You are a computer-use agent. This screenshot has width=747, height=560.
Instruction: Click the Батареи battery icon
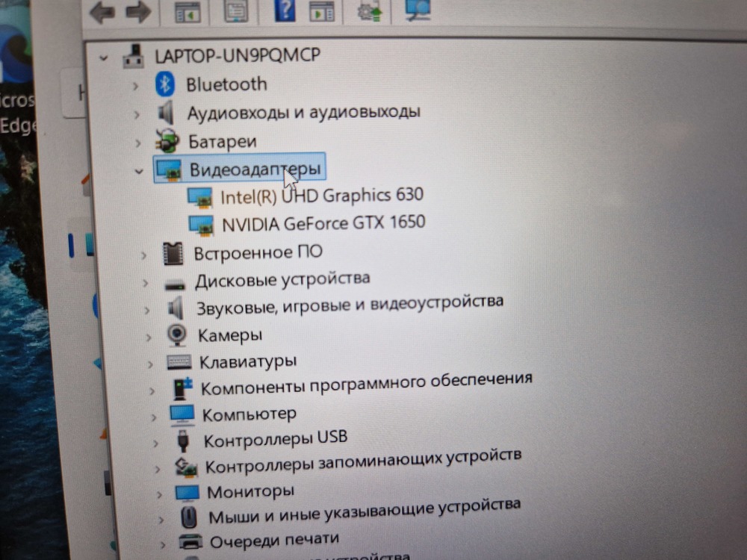click(x=167, y=141)
